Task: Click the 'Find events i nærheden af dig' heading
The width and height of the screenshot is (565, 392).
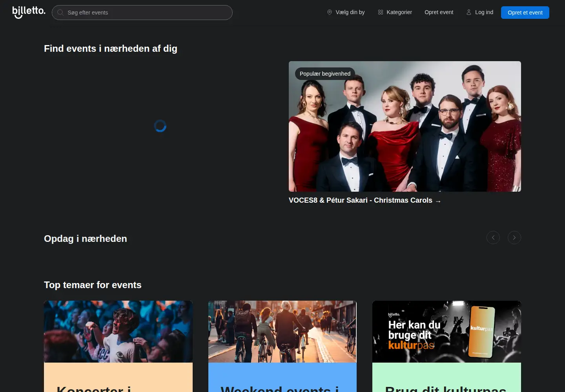Action: pos(111,49)
